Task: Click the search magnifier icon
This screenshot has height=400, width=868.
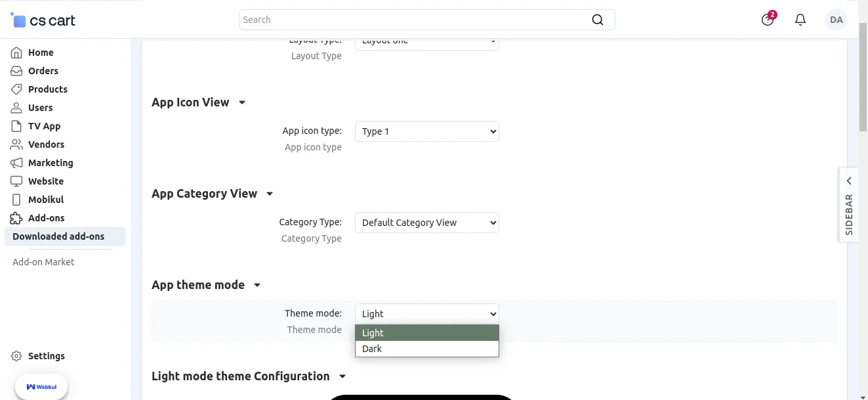Action: pos(597,20)
